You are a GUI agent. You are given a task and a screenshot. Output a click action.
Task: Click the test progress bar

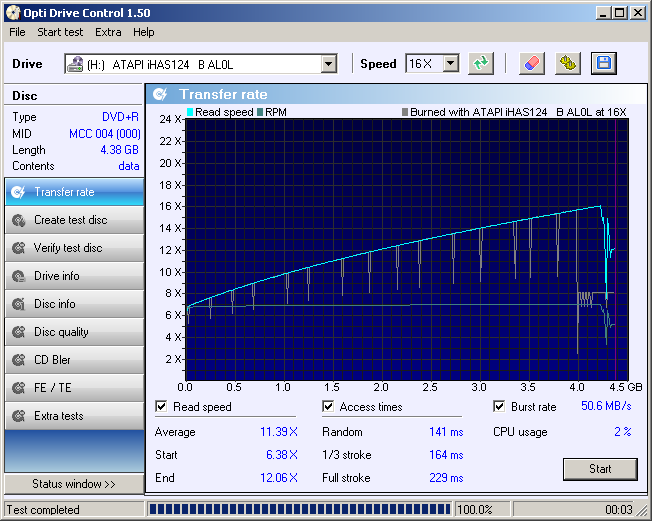click(299, 509)
